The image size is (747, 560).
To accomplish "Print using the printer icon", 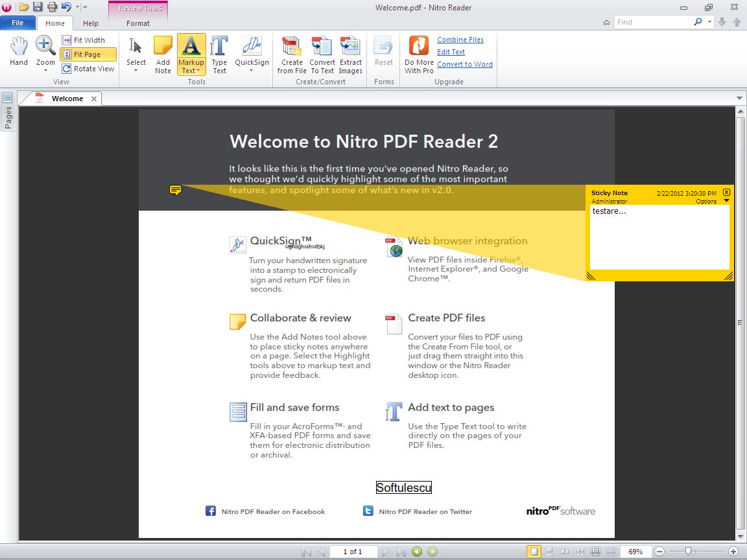I will 52,7.
